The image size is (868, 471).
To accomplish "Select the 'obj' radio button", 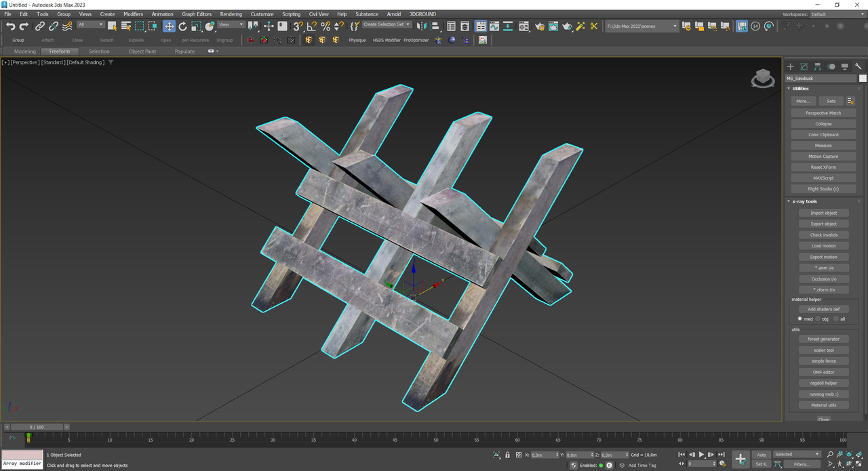I will click(818, 319).
